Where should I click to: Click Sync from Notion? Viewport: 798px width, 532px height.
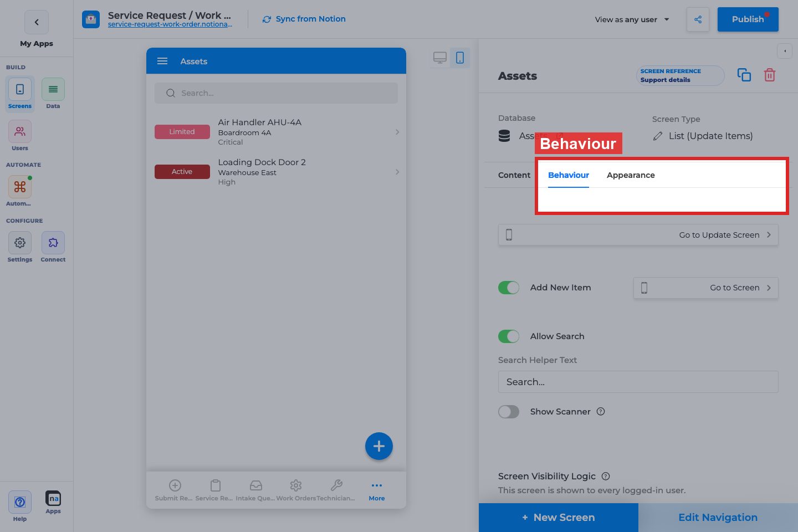(x=304, y=19)
